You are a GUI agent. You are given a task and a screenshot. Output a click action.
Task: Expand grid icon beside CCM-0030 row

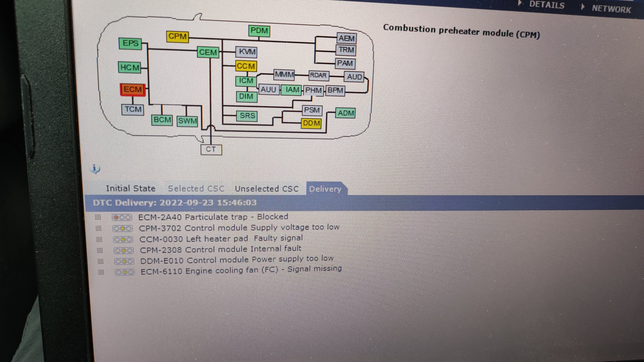tap(99, 240)
